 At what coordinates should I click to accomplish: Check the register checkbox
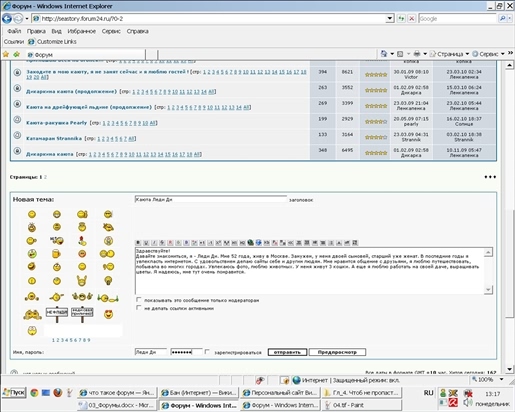(207, 352)
